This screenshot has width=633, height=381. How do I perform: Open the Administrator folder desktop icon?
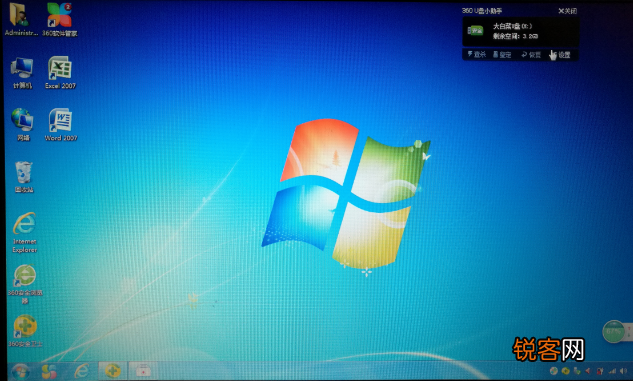click(21, 19)
